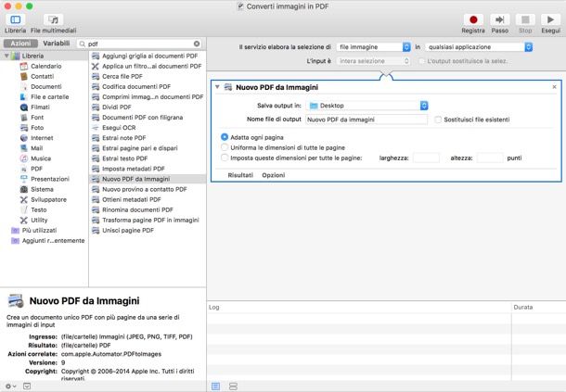The width and height of the screenshot is (566, 392).
Task: Show variables split view icon
Action: coord(233,386)
